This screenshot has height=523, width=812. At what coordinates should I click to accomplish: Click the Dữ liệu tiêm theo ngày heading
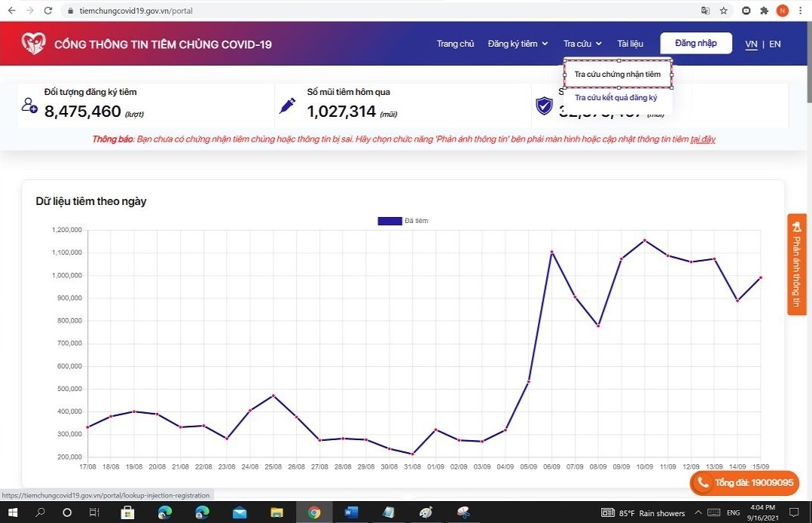coord(91,201)
